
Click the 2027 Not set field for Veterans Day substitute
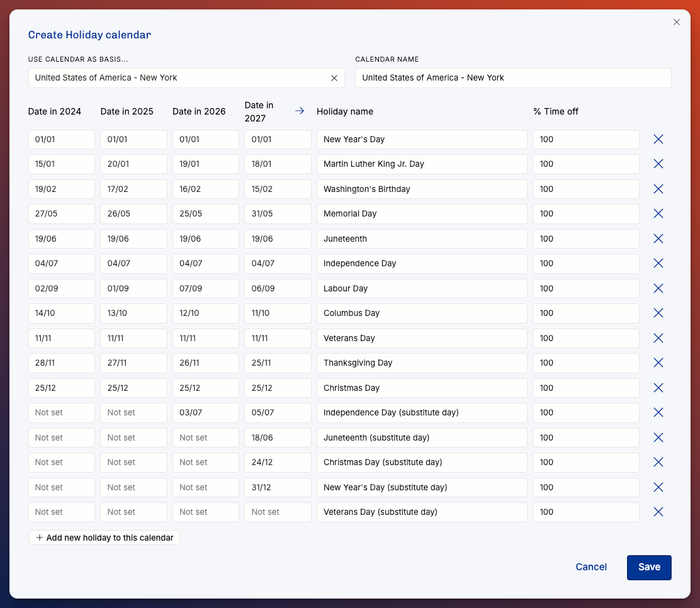pos(278,512)
